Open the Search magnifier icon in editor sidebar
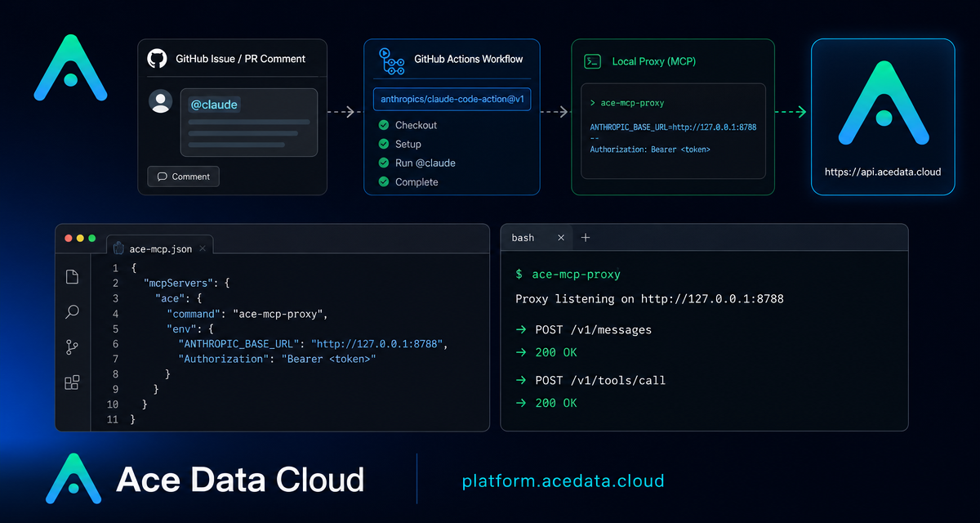This screenshot has height=523, width=980. (72, 311)
